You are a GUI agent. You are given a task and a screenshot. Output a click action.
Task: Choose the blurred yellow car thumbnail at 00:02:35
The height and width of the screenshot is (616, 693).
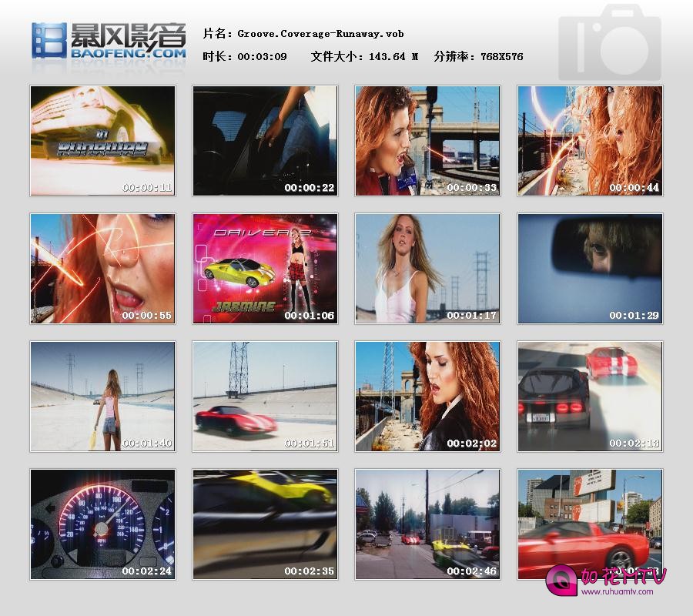265,524
